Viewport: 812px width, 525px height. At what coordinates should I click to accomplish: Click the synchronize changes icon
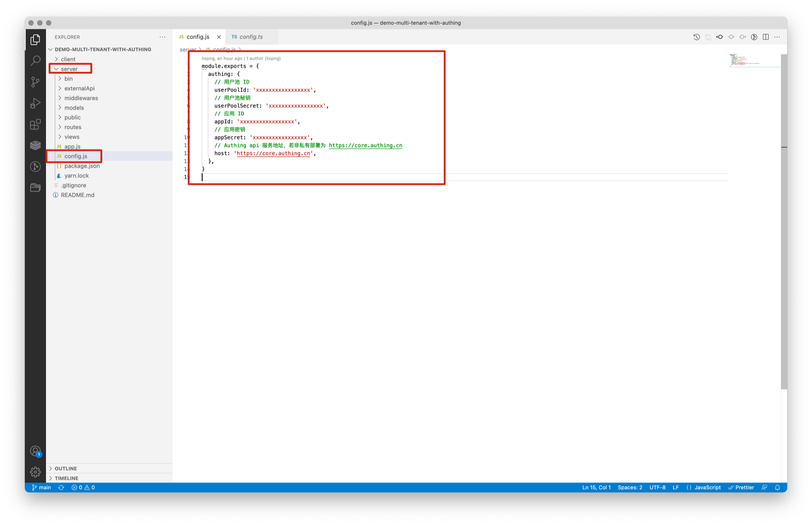(x=61, y=487)
